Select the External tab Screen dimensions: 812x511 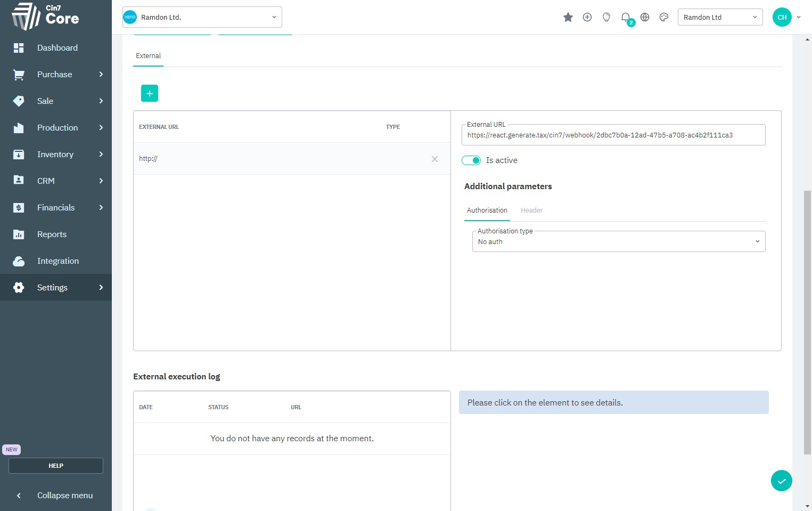[148, 56]
